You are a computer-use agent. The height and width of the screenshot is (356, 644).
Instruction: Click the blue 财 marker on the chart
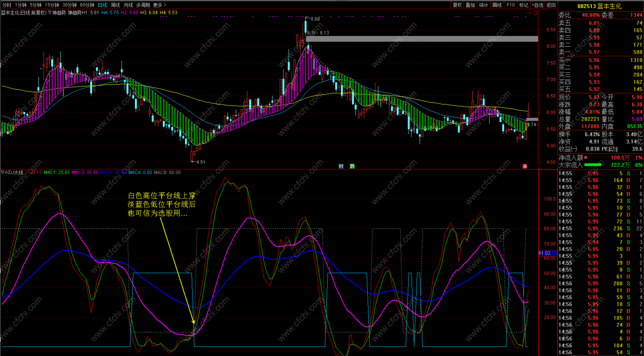pos(341,166)
